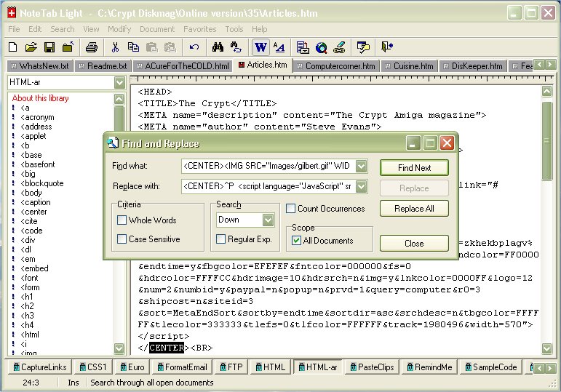Switch to the WhatsNew.txt tab
The width and height of the screenshot is (561, 392).
tap(40, 66)
